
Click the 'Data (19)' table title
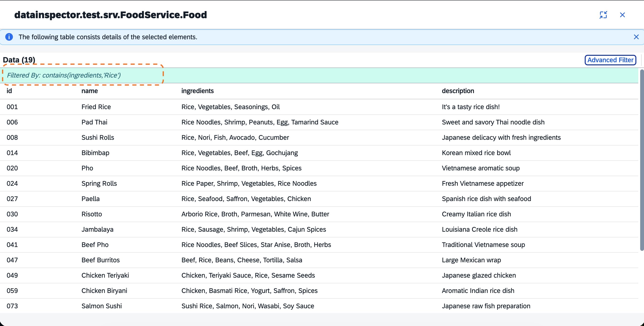click(x=19, y=60)
